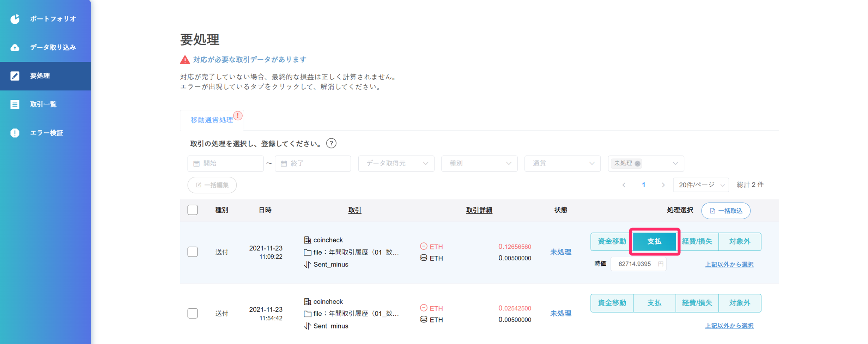The height and width of the screenshot is (344, 868).
Task: Click the 取引詳細 column header
Action: tap(479, 210)
